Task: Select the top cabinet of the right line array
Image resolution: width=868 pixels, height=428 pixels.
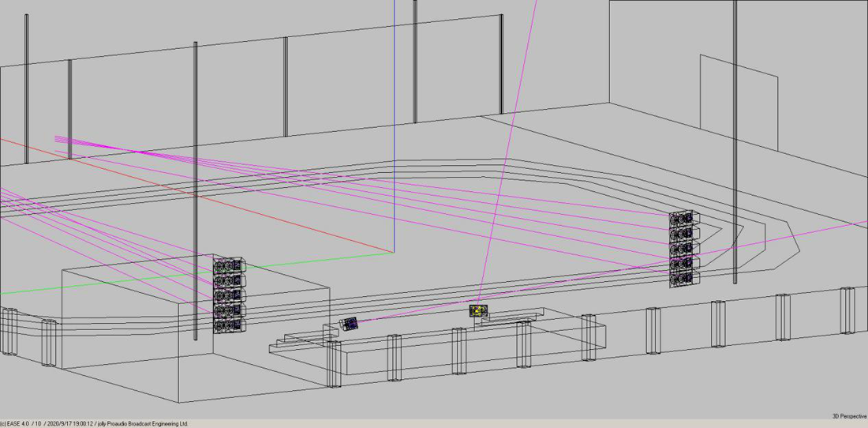Action: point(682,219)
